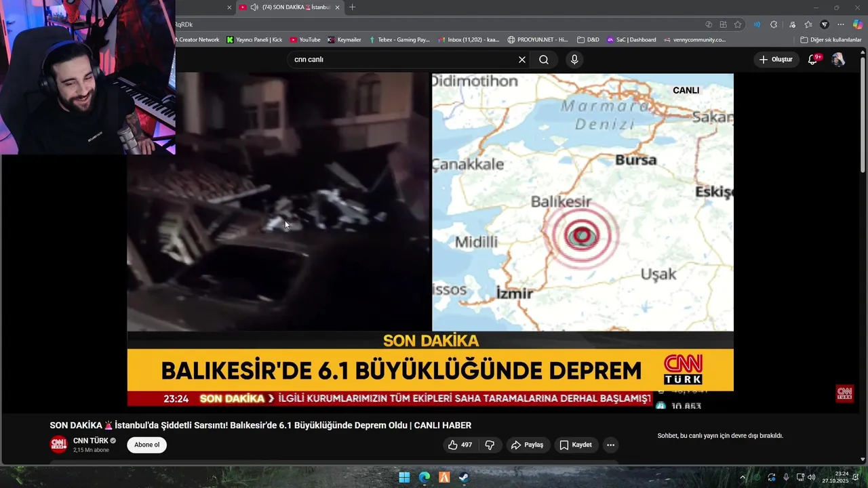Like the video with the thumbs-up button

(460, 445)
